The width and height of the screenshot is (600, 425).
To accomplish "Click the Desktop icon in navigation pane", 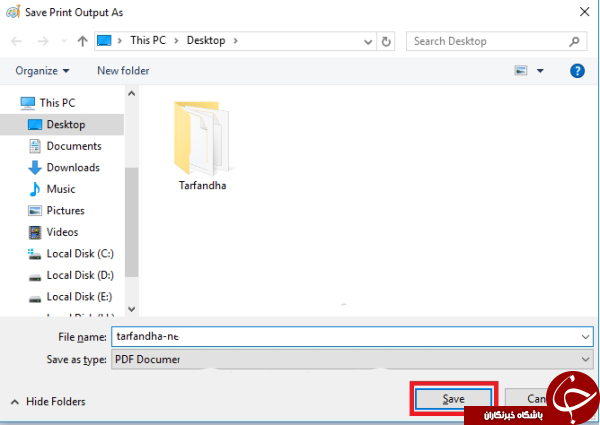I will [35, 124].
